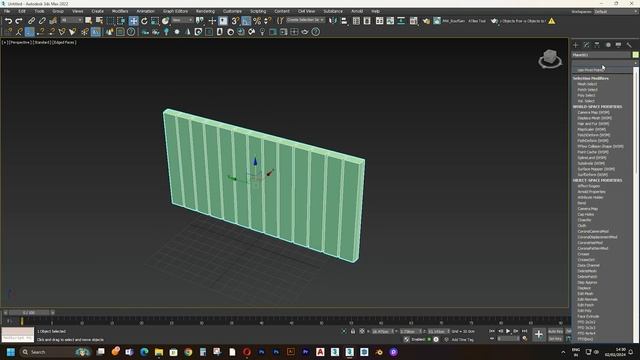Viewport: 640px width, 360px height.
Task: Choose Arnold Properties modifier
Action: (x=591, y=192)
